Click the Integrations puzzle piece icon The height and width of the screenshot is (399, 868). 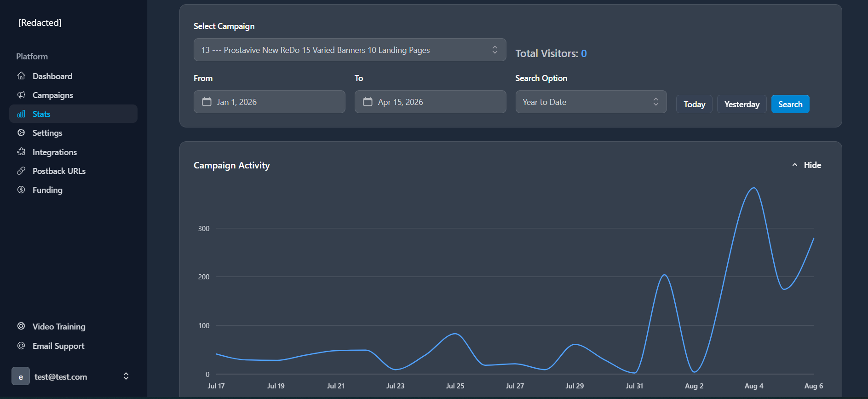tap(21, 152)
